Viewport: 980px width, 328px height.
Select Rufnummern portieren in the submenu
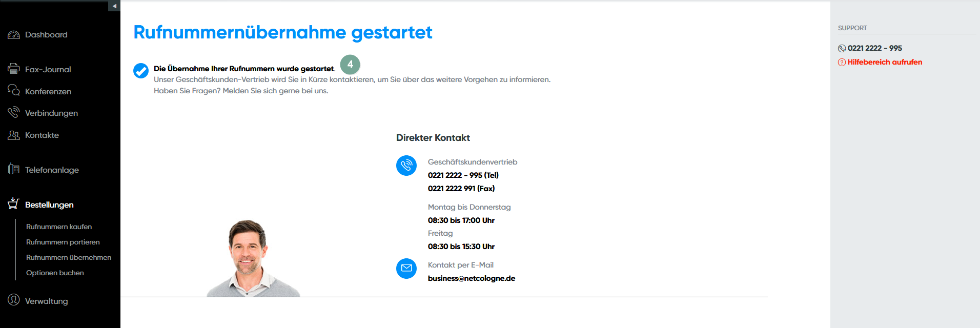63,242
